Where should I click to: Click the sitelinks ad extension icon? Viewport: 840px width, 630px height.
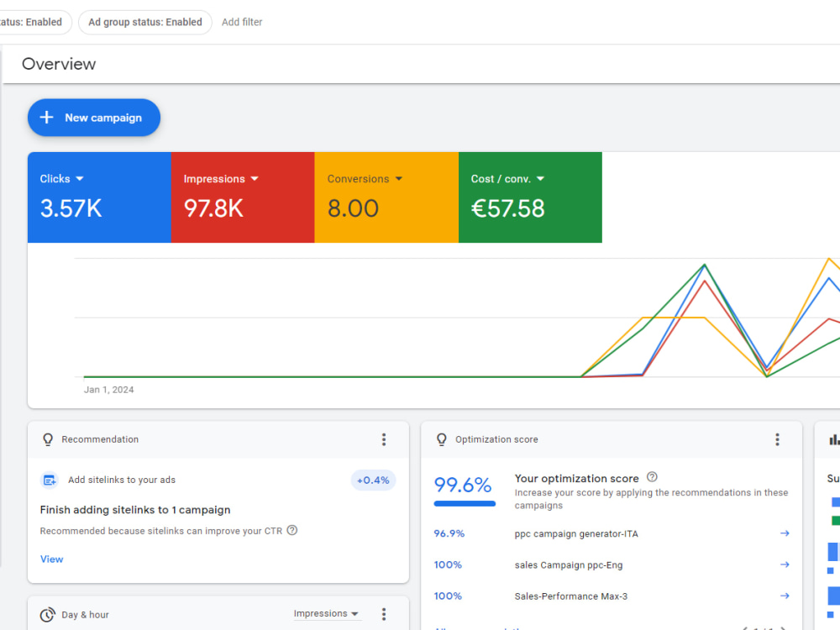coord(50,480)
